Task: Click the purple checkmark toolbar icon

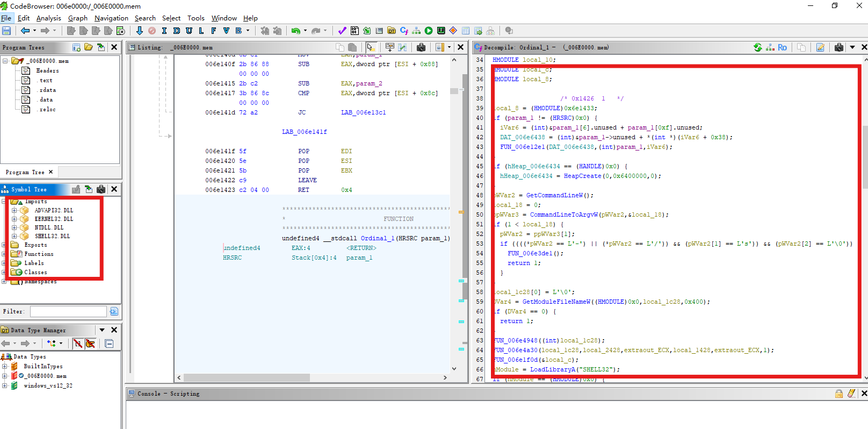Action: click(342, 31)
